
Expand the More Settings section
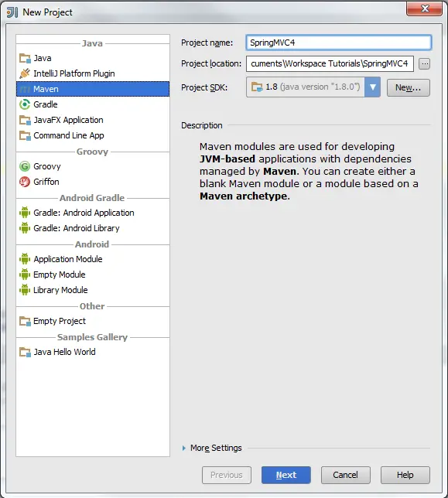[184, 449]
